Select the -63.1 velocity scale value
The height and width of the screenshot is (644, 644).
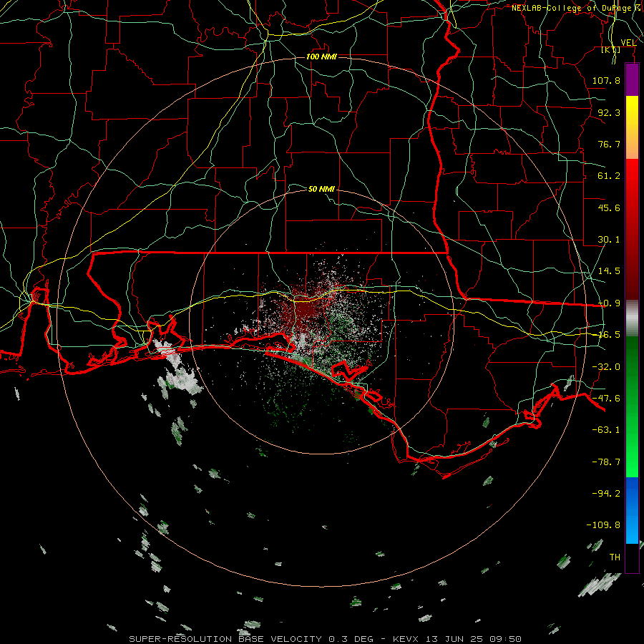606,430
